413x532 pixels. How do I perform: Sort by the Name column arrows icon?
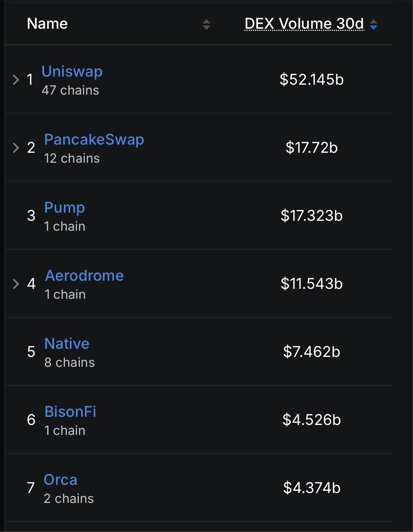tap(206, 24)
